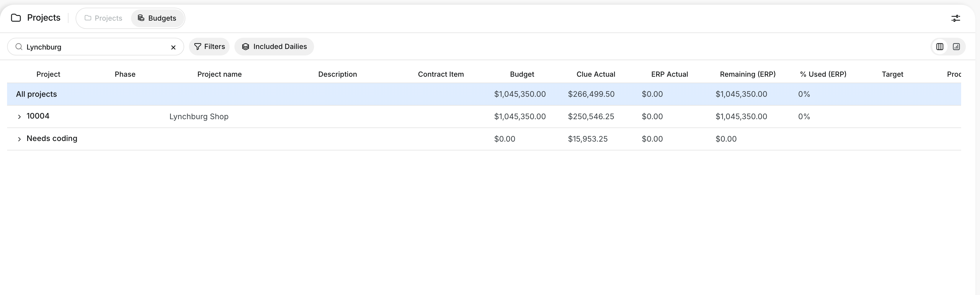Screen dimensions: 980x295
Task: Open the Filters button
Action: [x=209, y=47]
